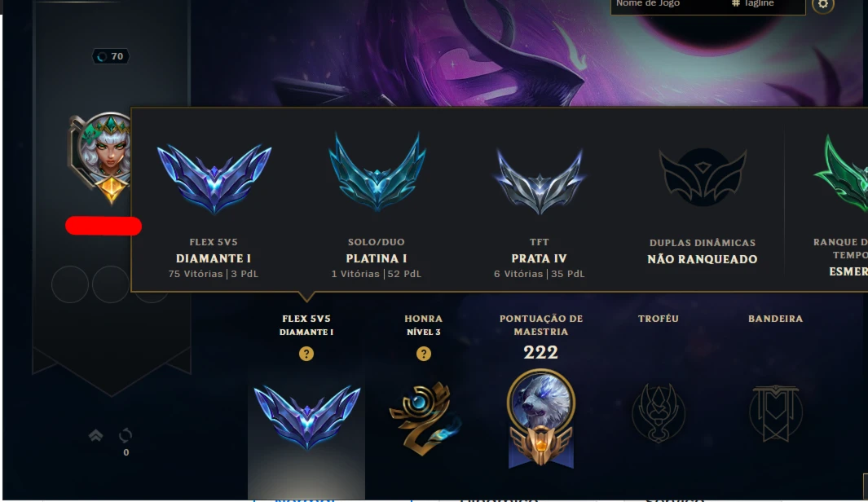Click the level 70 badge
The image size is (868, 502).
point(111,56)
